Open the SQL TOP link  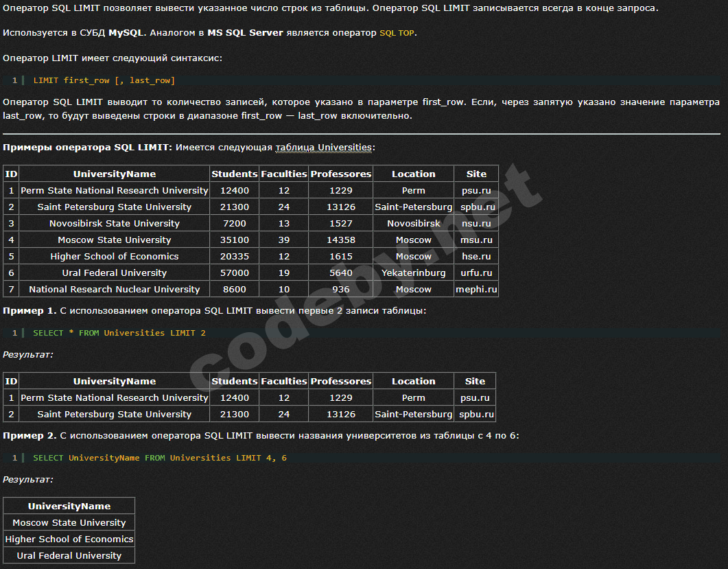coord(397,33)
